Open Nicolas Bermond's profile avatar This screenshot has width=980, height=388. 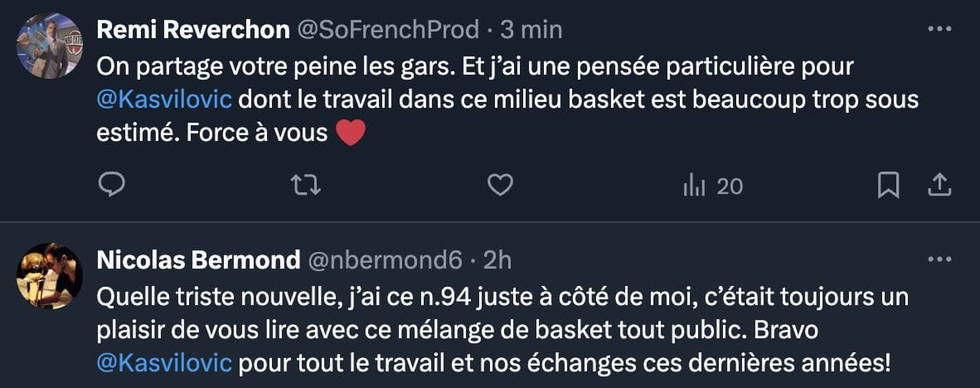tap(50, 276)
